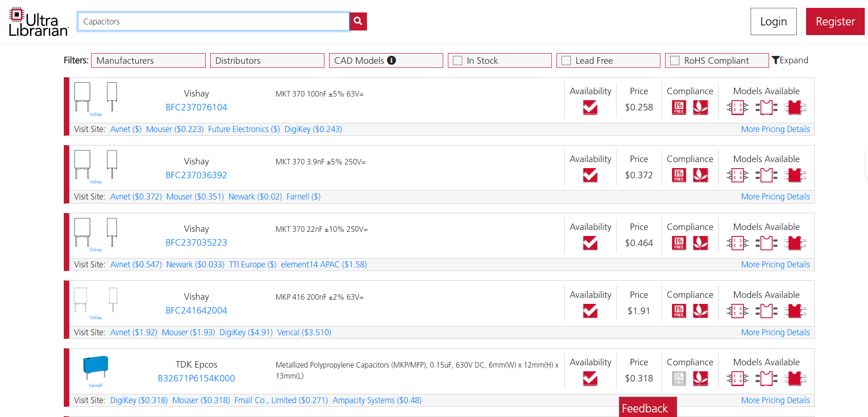Click availability checkmark for BFC237035223
This screenshot has width=868, height=417.
click(590, 243)
